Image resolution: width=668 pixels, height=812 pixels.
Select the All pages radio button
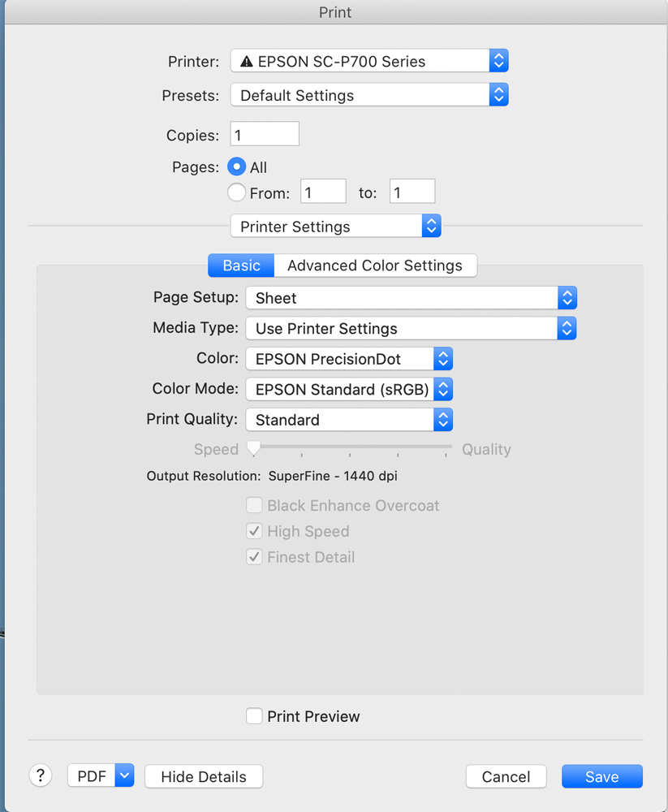click(x=237, y=167)
